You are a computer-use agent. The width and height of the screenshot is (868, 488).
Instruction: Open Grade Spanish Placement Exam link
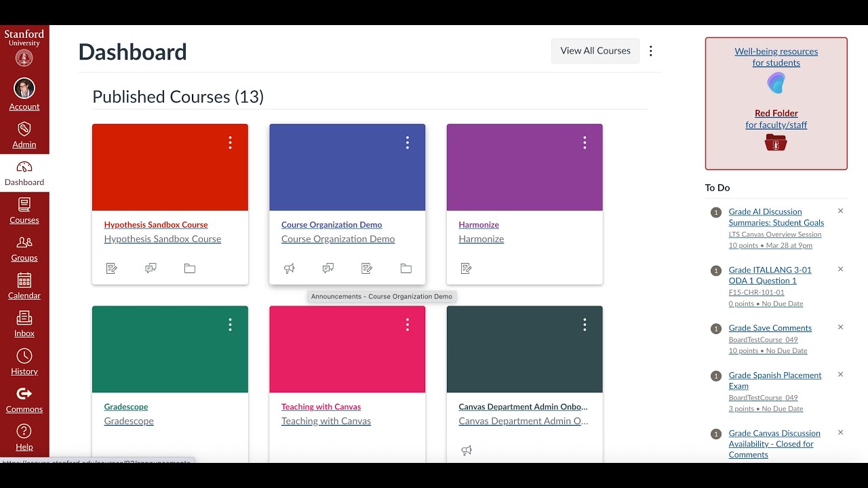click(775, 381)
